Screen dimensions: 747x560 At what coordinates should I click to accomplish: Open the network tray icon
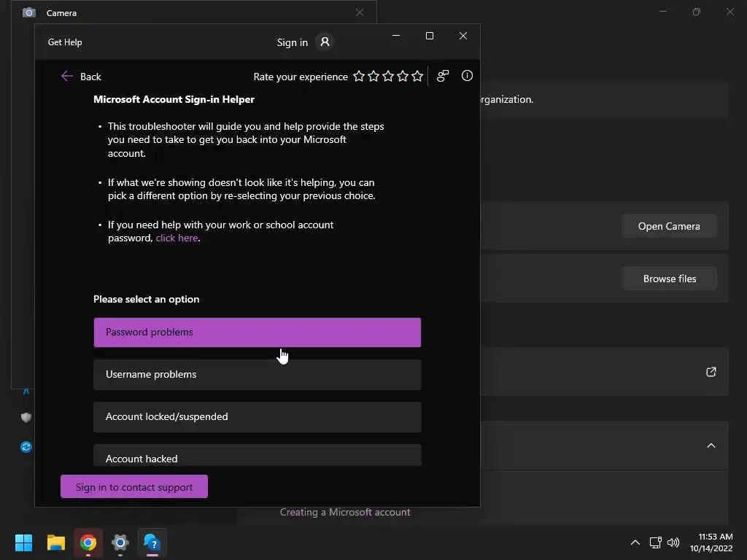(656, 542)
